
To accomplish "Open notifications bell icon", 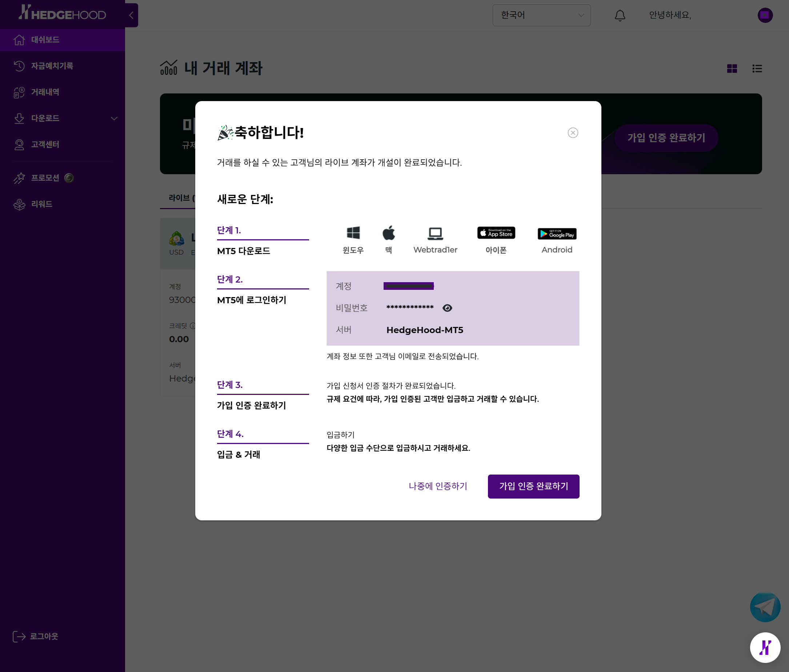I will 620,15.
